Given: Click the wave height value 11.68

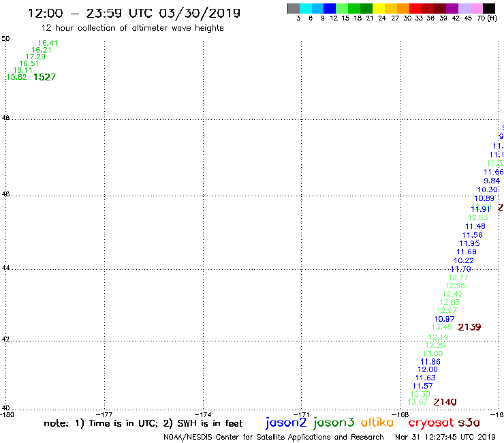Looking at the screenshot, I should [x=467, y=252].
